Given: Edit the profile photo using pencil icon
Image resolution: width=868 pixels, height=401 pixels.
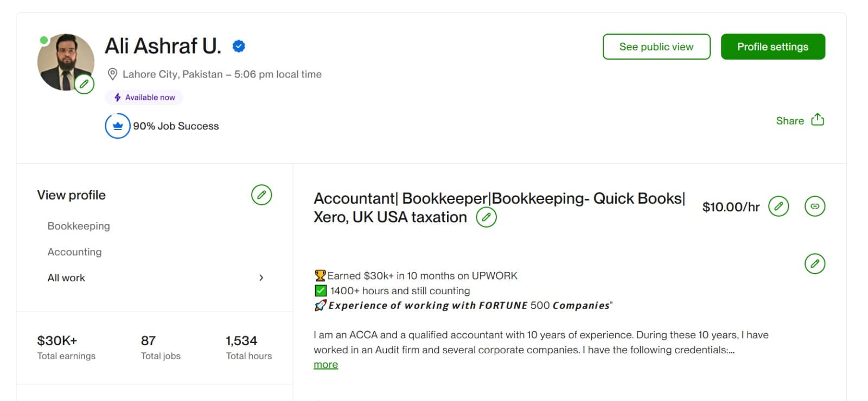Looking at the screenshot, I should (84, 84).
